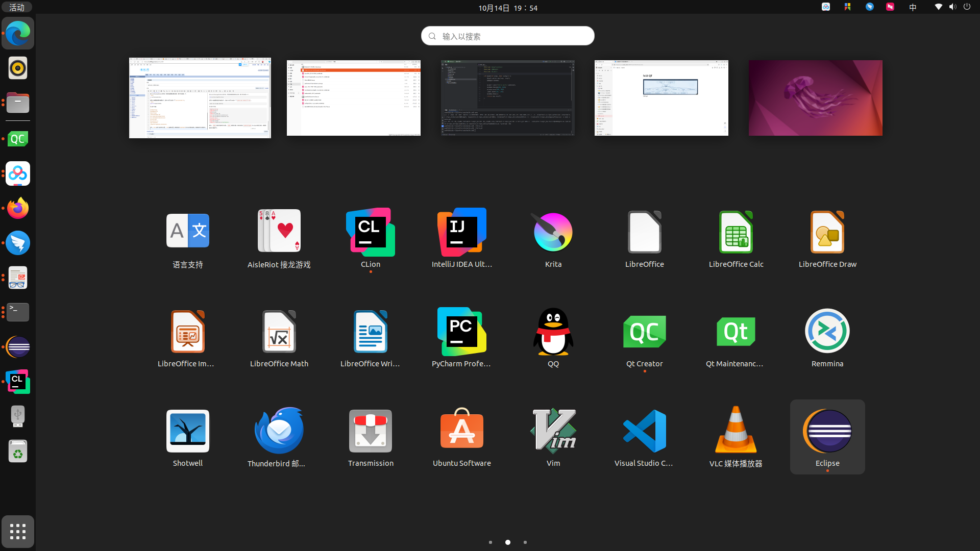
Task: Open Visual Studio Code
Action: tap(645, 437)
